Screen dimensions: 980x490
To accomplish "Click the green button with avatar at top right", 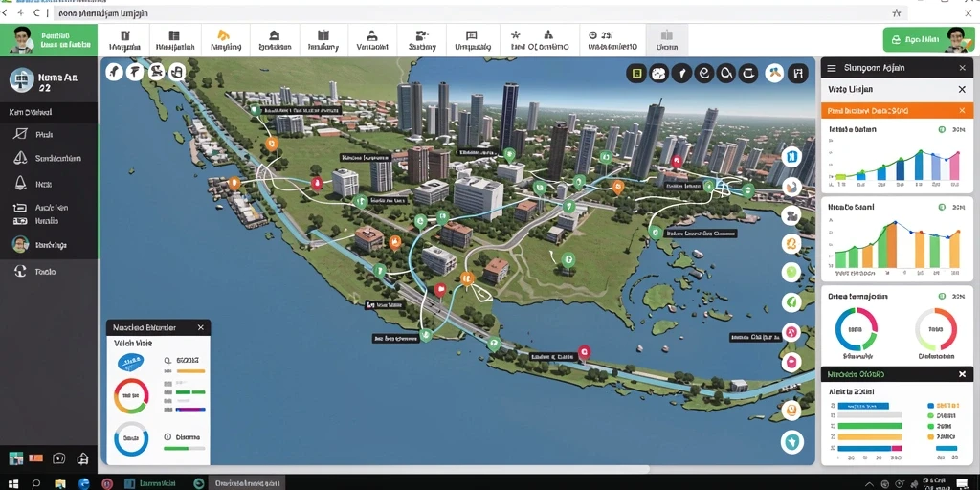I will (x=928, y=39).
